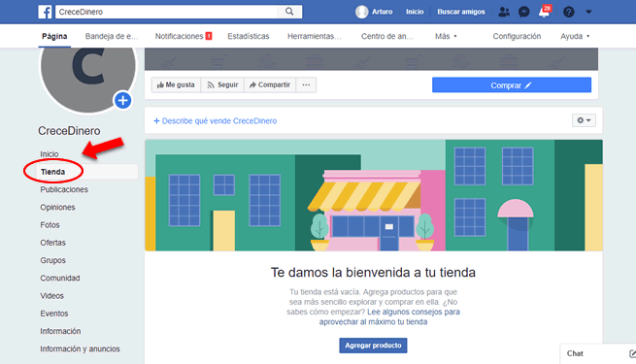636x364 pixels.
Task: Click the add profile picture plus icon
Action: [123, 100]
